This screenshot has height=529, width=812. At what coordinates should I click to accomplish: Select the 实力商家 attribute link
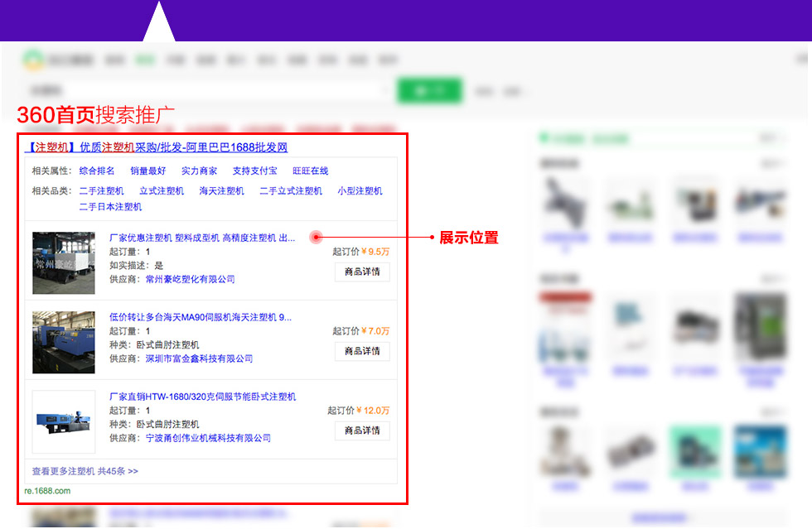click(200, 171)
